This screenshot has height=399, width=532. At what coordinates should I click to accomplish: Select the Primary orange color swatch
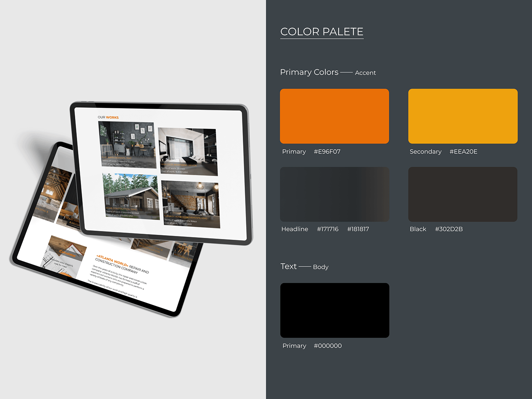point(334,116)
